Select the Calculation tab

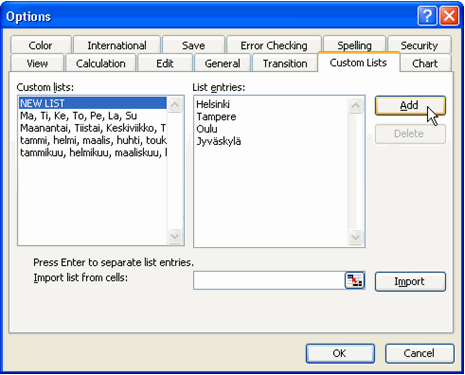click(x=101, y=63)
